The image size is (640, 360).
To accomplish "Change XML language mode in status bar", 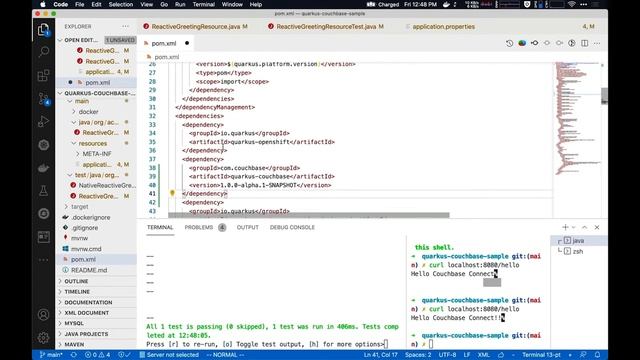I will 483,355.
